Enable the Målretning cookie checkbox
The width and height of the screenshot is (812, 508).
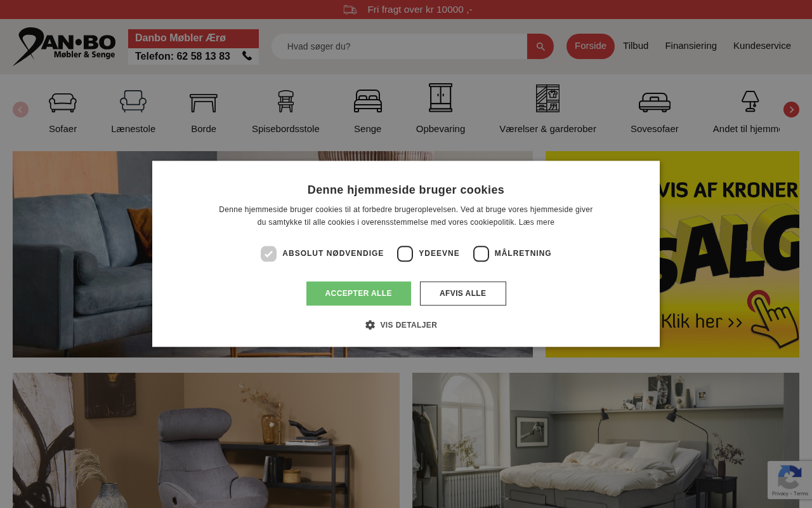pos(481,254)
